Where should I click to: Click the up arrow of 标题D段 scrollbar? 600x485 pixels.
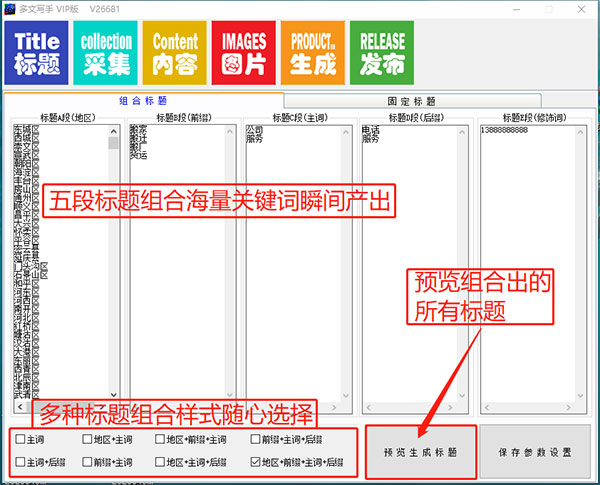point(462,131)
